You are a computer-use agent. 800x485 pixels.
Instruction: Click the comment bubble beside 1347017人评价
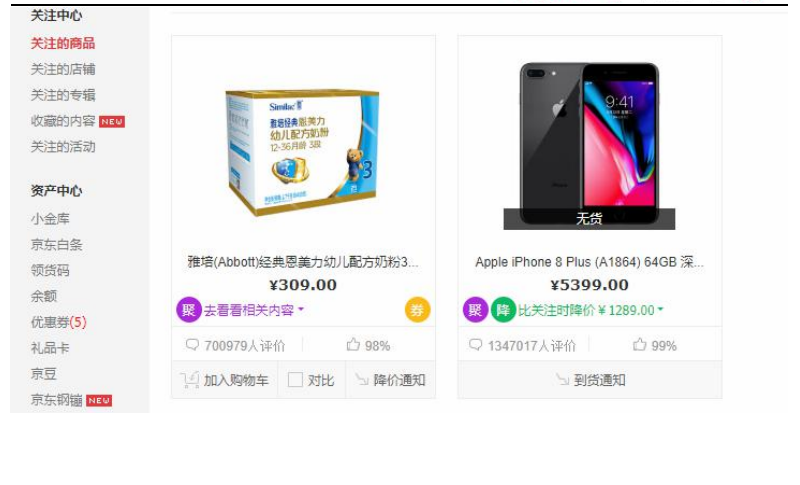pyautogui.click(x=475, y=345)
